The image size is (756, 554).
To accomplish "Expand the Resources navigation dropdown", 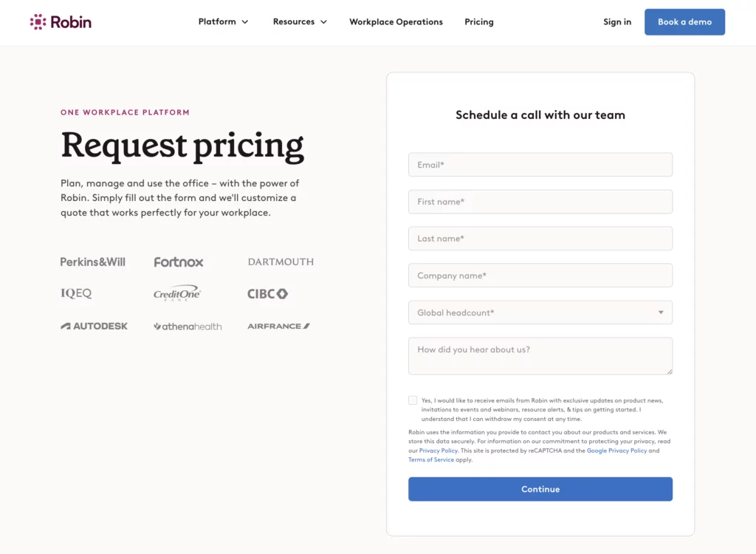I will 299,21.
